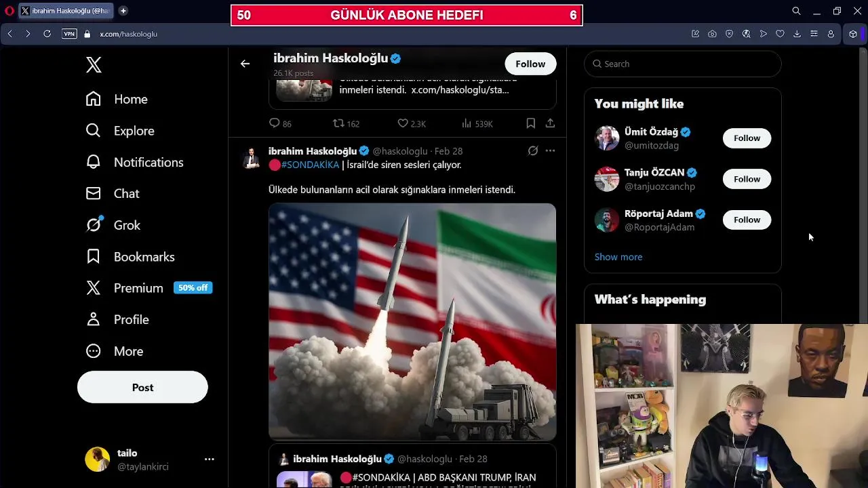
Task: Click the site padlock icon
Action: pyautogui.click(x=87, y=34)
